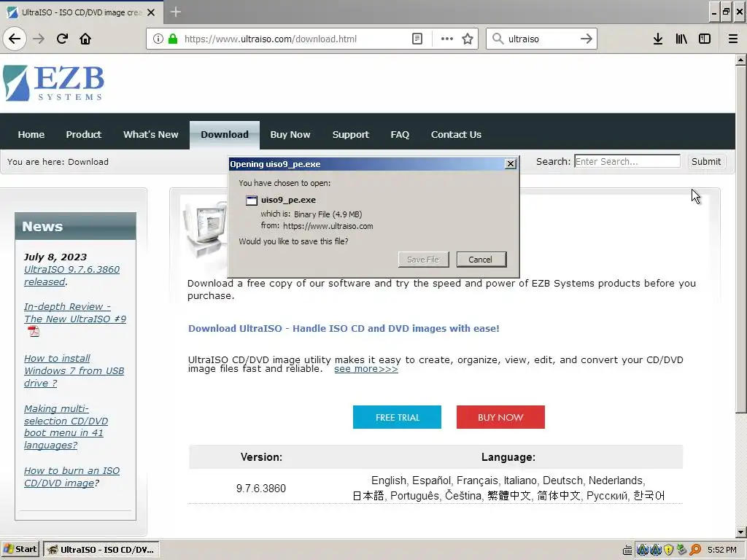Click the green secure connection padlock
This screenshot has height=560, width=747.
173,39
